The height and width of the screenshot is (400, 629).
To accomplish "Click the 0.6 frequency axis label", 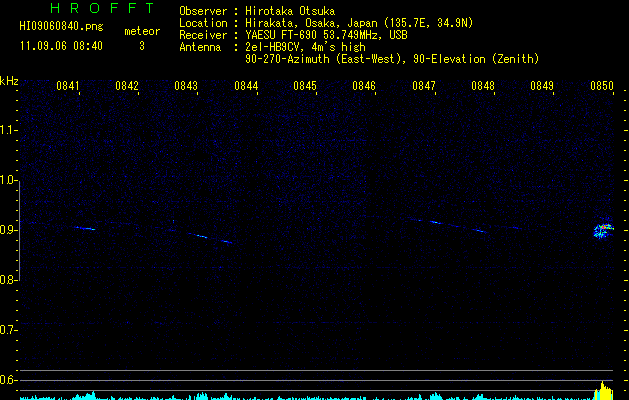I will coord(8,380).
